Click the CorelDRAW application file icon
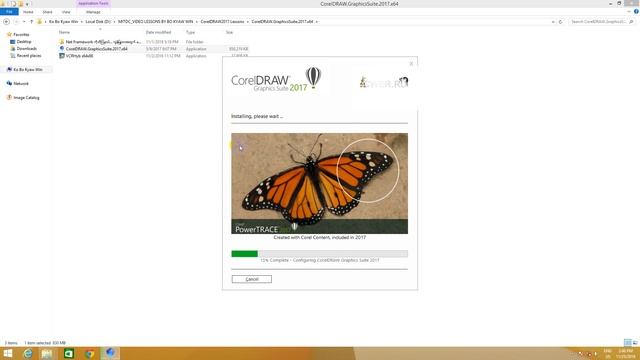The image size is (640, 360). coord(62,49)
